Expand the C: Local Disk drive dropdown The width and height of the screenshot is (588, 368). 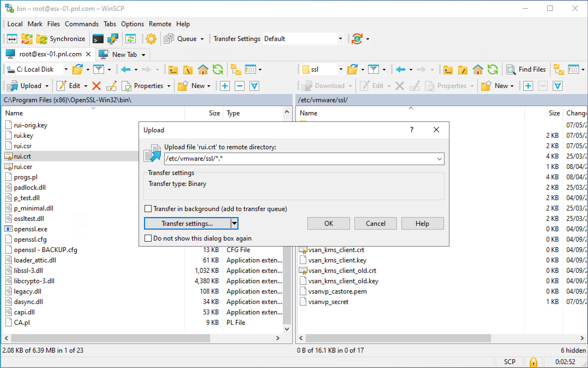66,69
